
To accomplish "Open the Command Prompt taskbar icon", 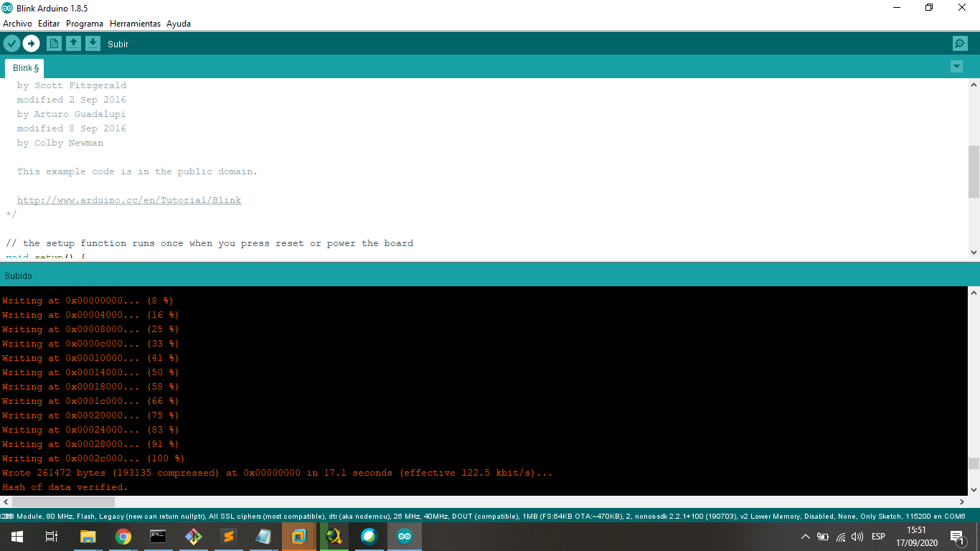I will [x=159, y=537].
